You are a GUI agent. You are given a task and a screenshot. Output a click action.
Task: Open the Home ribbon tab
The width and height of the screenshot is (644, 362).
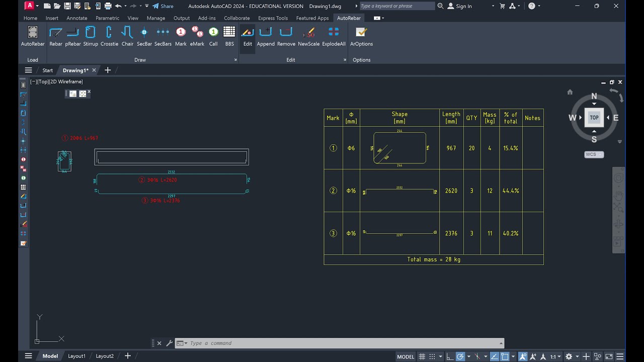coord(30,18)
